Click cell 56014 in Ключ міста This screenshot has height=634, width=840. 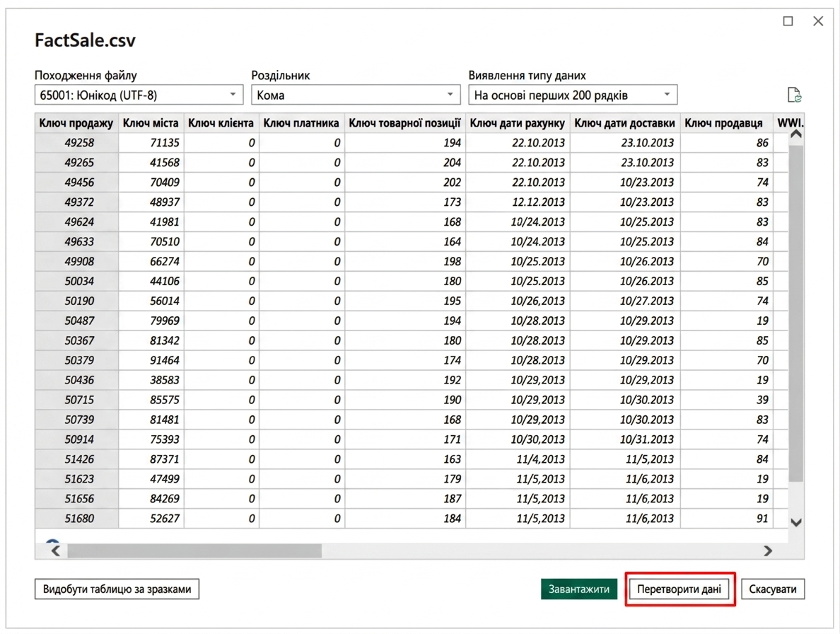click(x=151, y=301)
